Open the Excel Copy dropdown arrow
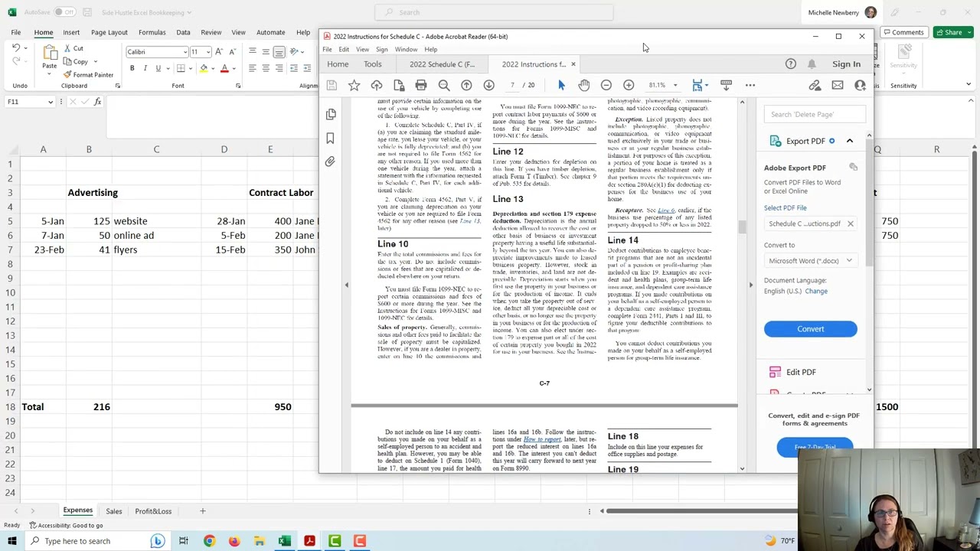Image resolution: width=980 pixels, height=551 pixels. coord(95,61)
